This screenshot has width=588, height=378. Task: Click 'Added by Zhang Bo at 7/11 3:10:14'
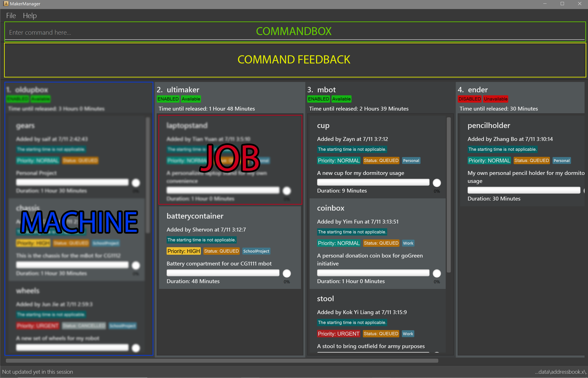click(510, 139)
